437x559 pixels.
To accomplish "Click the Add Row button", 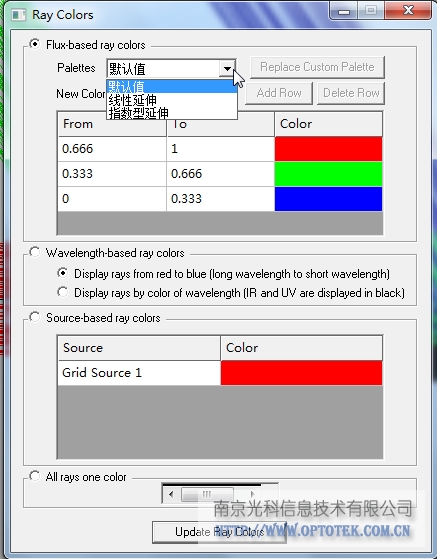I will 279,93.
